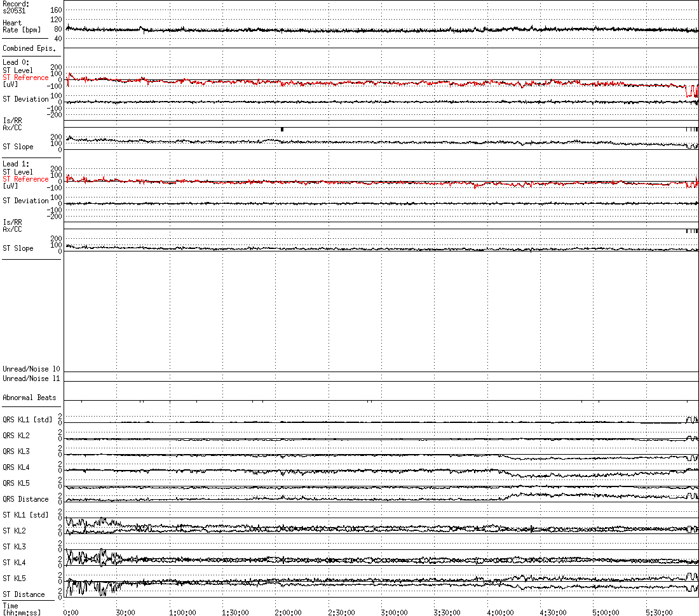Select the Lead 1: section heading
699x616 pixels.
coord(15,164)
